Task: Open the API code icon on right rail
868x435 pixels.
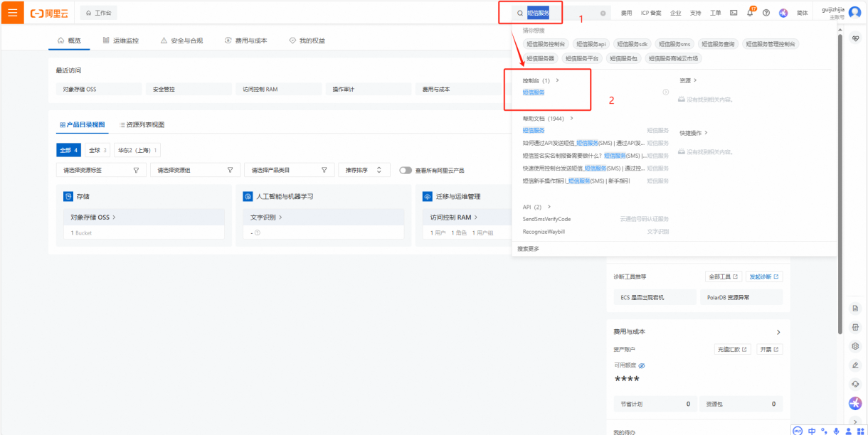Action: tap(856, 327)
